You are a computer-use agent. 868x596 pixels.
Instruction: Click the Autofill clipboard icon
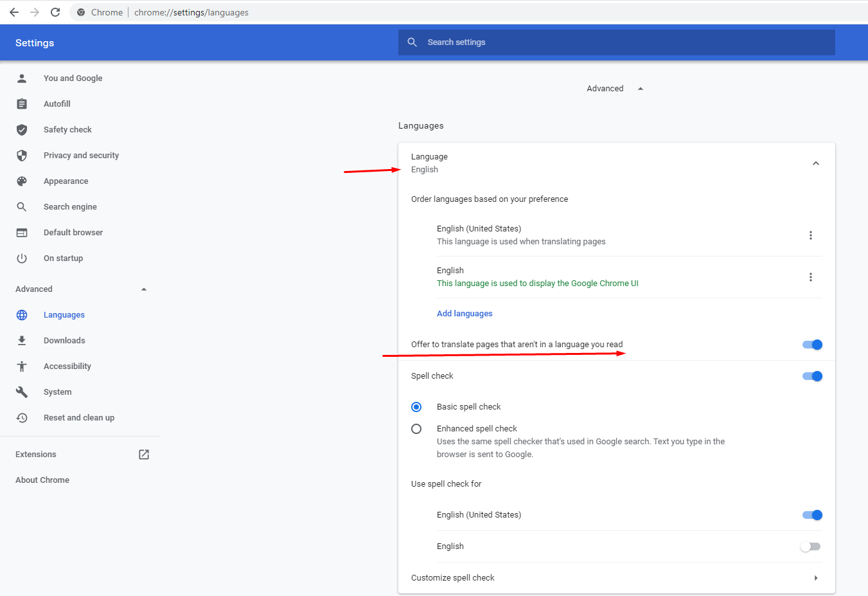tap(22, 104)
